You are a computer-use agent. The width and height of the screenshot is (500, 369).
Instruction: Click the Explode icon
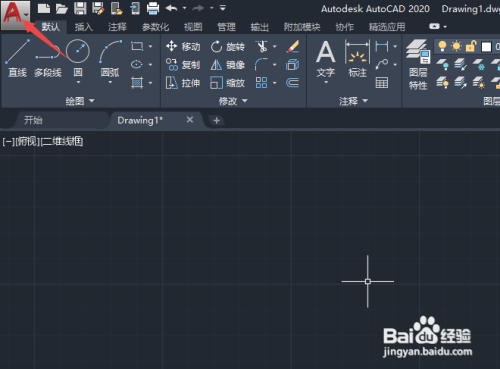point(292,64)
